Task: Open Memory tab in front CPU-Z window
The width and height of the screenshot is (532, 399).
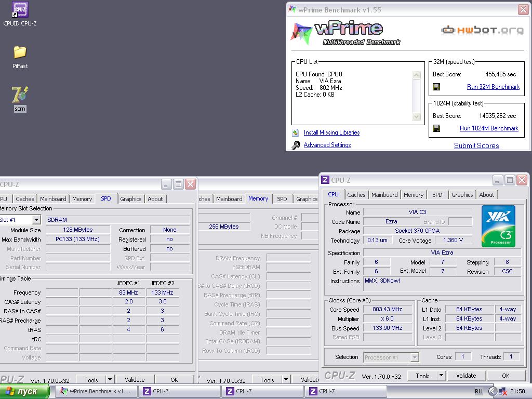Action: click(413, 195)
